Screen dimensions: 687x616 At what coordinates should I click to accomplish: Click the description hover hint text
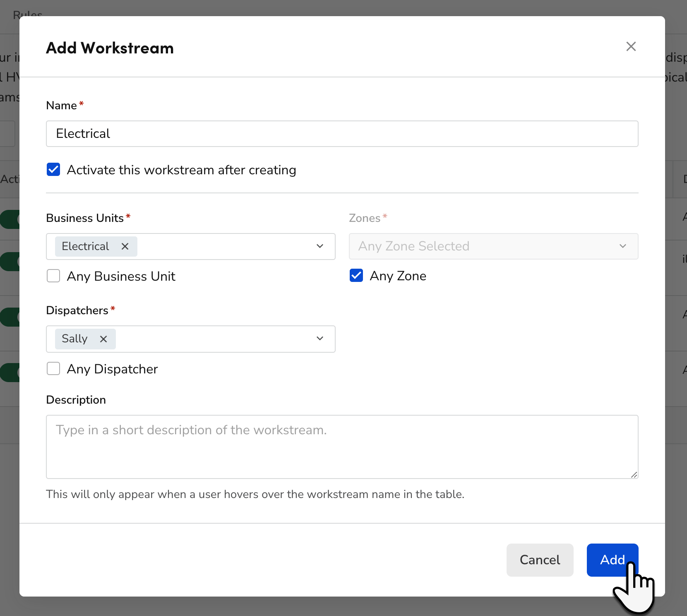255,494
